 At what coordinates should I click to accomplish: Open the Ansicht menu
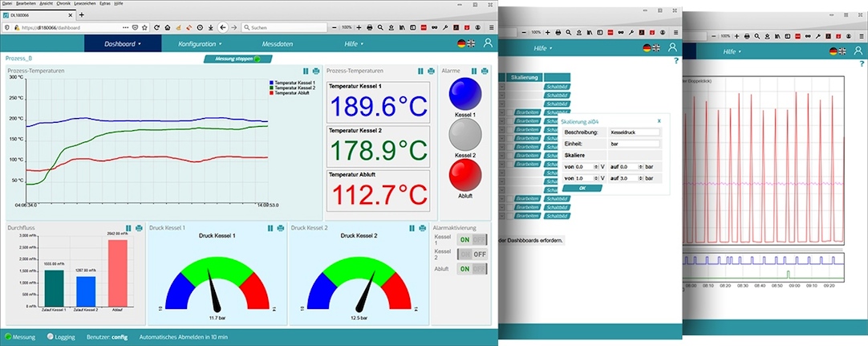(47, 3)
